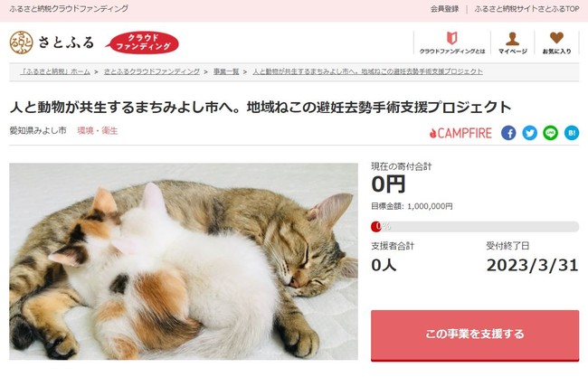Share project on Twitter
Screen dimensions: 588x377
click(529, 133)
